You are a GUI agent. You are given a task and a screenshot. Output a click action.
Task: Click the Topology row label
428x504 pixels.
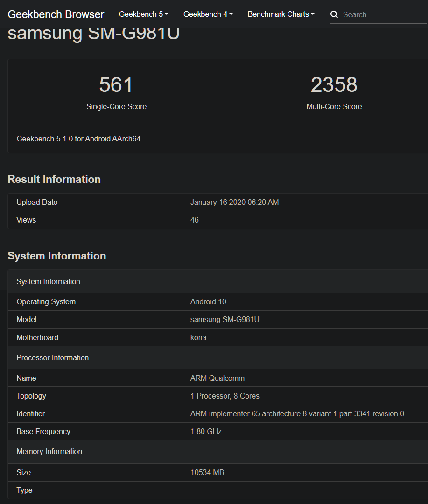coord(31,396)
